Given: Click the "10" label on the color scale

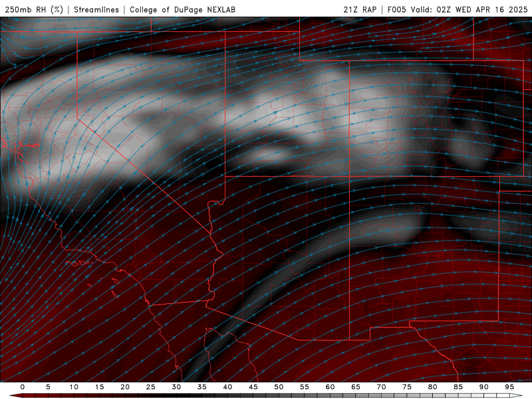Looking at the screenshot, I should point(74,387).
